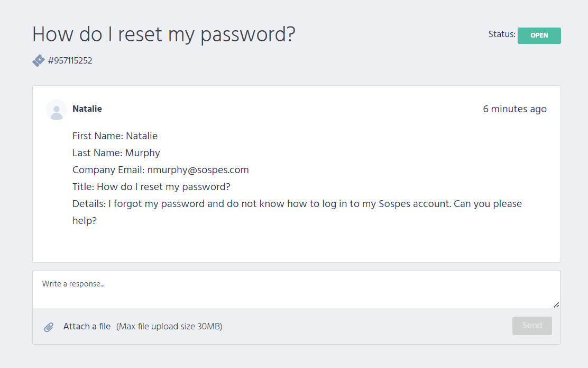This screenshot has width=588, height=368.
Task: Click the ticket icon beside #957115252
Action: click(39, 60)
